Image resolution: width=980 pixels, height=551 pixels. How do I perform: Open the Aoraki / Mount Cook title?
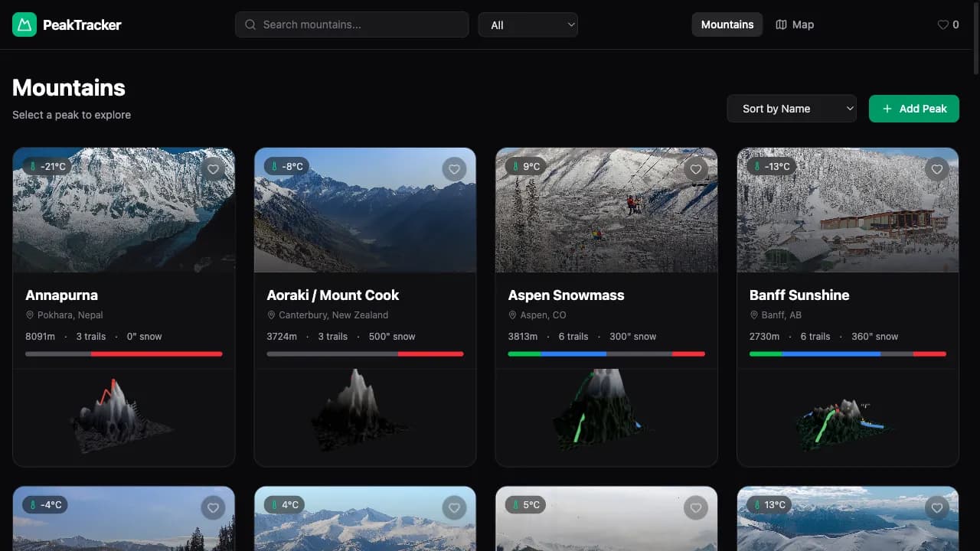click(333, 295)
